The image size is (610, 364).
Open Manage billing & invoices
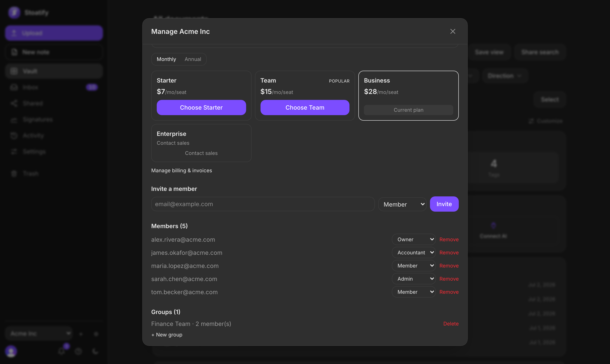point(181,171)
